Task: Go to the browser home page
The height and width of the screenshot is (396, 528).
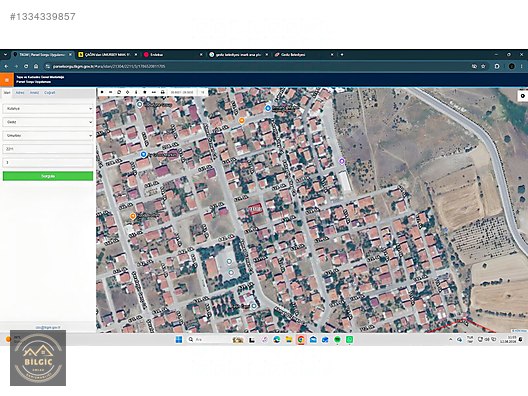Action: tap(36, 66)
